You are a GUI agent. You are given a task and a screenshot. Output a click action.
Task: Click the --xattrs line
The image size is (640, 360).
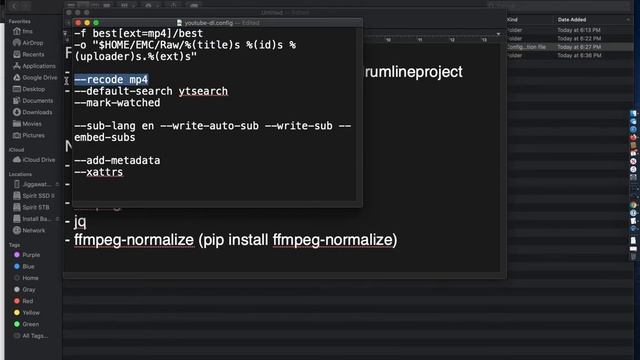pyautogui.click(x=98, y=172)
